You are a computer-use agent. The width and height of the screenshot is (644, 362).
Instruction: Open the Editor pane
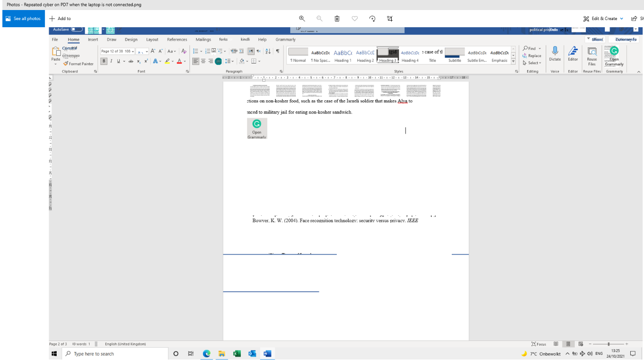[573, 53]
